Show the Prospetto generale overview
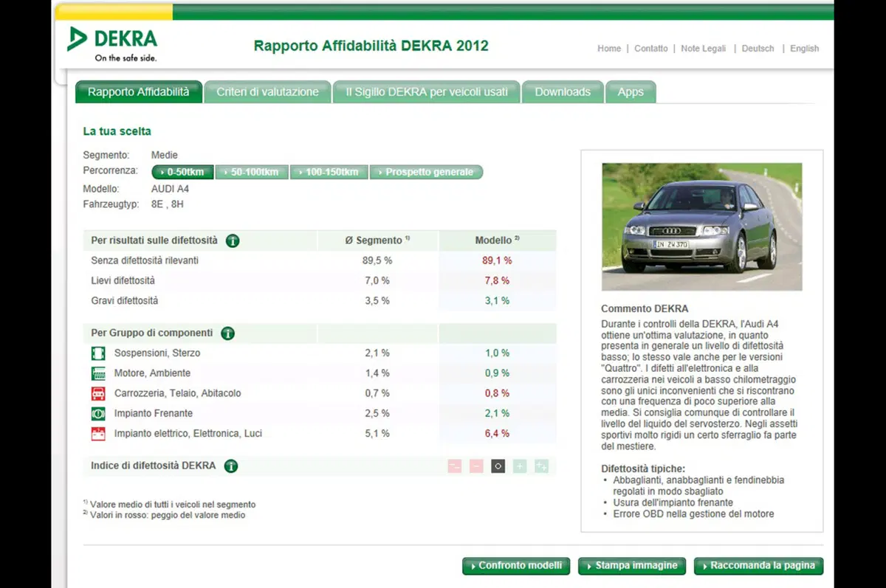 pyautogui.click(x=427, y=172)
